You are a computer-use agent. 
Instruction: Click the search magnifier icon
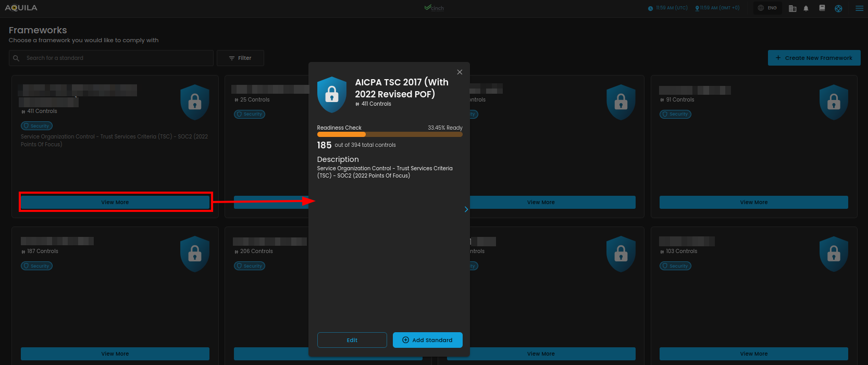(x=16, y=58)
